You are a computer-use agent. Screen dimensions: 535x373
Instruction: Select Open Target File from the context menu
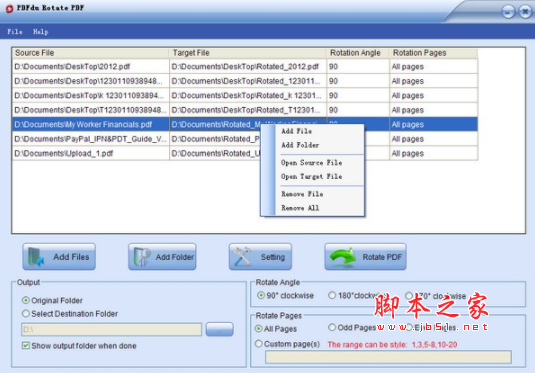311,176
